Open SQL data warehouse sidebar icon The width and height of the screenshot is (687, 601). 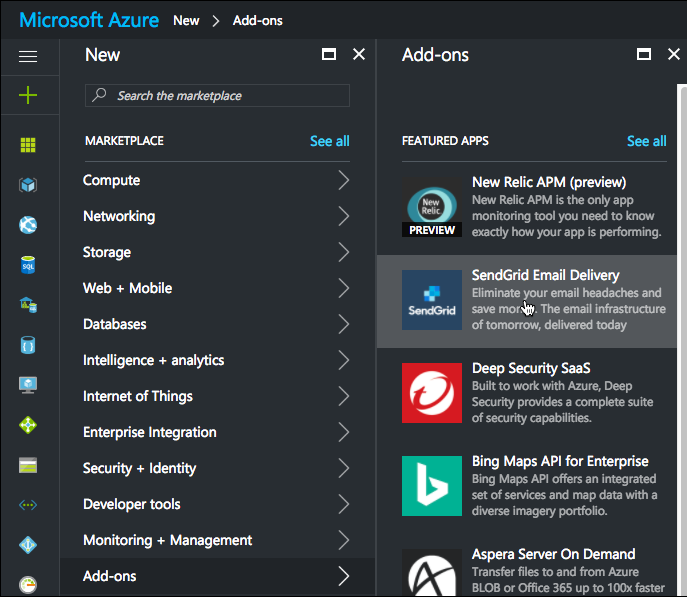click(x=28, y=304)
